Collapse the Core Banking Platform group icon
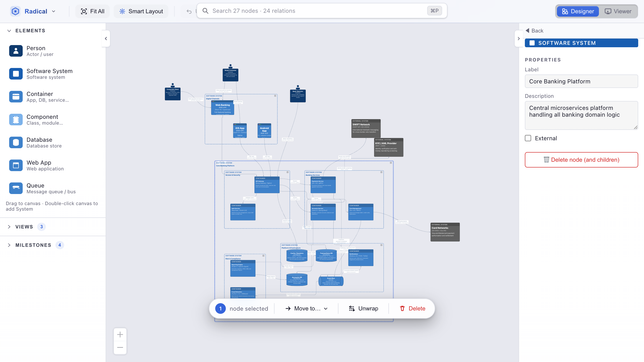This screenshot has width=644, height=362. click(391, 163)
